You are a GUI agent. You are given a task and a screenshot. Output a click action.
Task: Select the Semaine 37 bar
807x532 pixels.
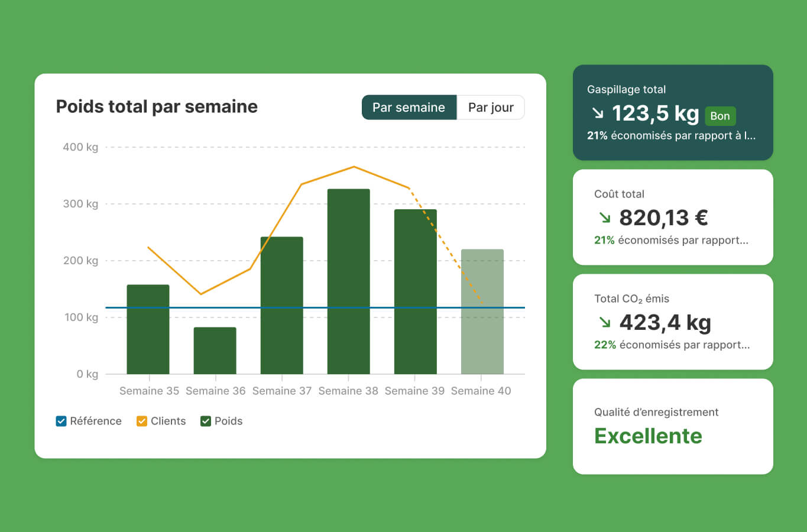[282, 306]
